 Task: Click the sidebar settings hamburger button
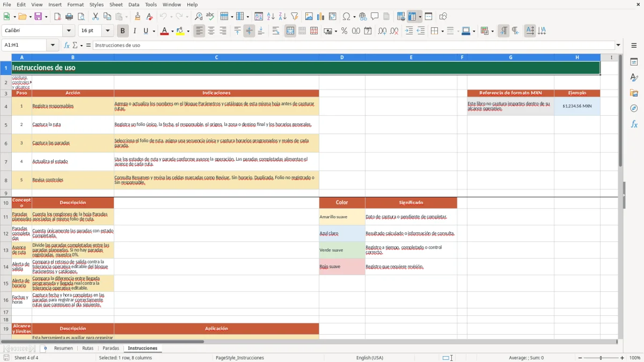(634, 45)
